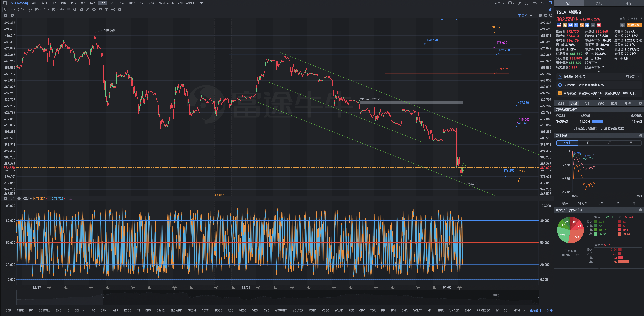
Task: Switch to 日K timeframe
Action: (54, 3)
